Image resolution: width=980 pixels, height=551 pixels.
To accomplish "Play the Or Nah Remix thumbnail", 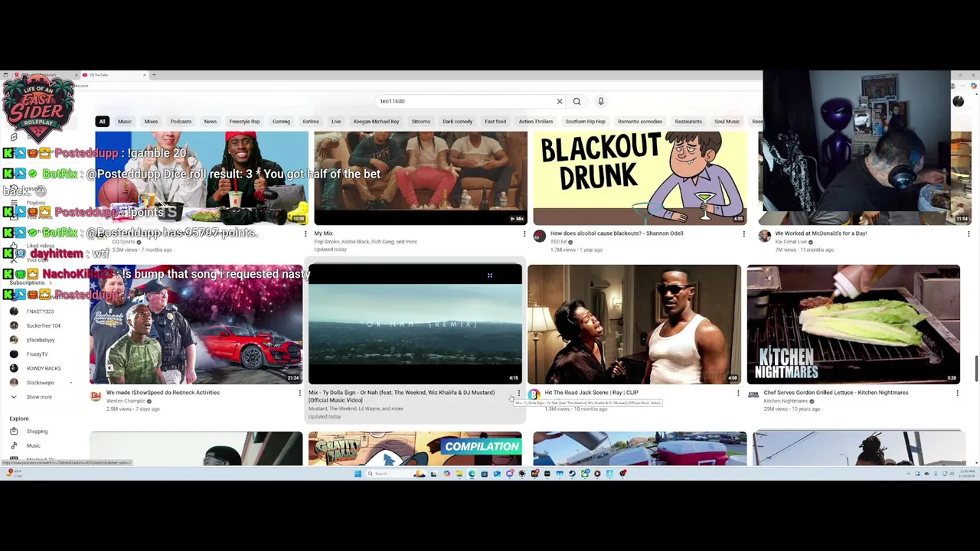I will 415,324.
